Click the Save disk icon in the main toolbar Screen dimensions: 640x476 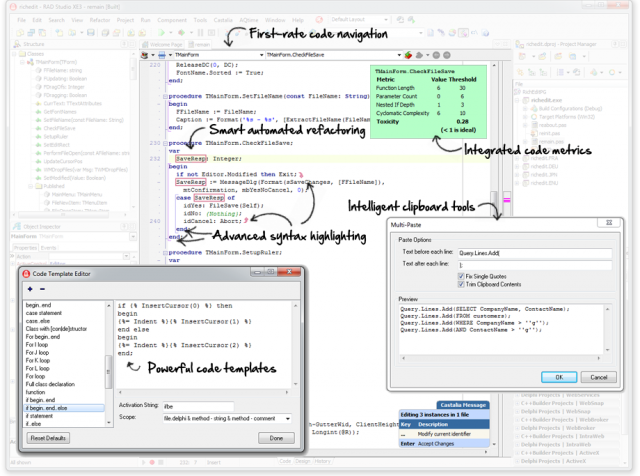click(91, 33)
